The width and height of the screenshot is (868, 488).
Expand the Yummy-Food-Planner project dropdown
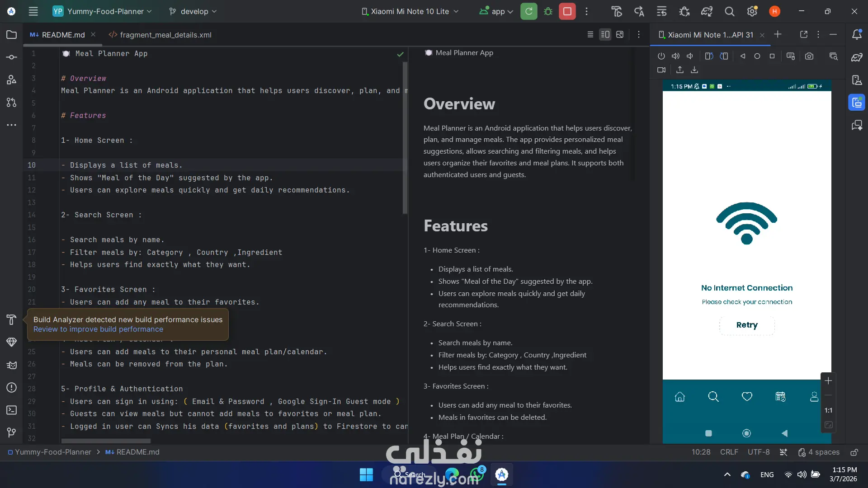pyautogui.click(x=103, y=11)
